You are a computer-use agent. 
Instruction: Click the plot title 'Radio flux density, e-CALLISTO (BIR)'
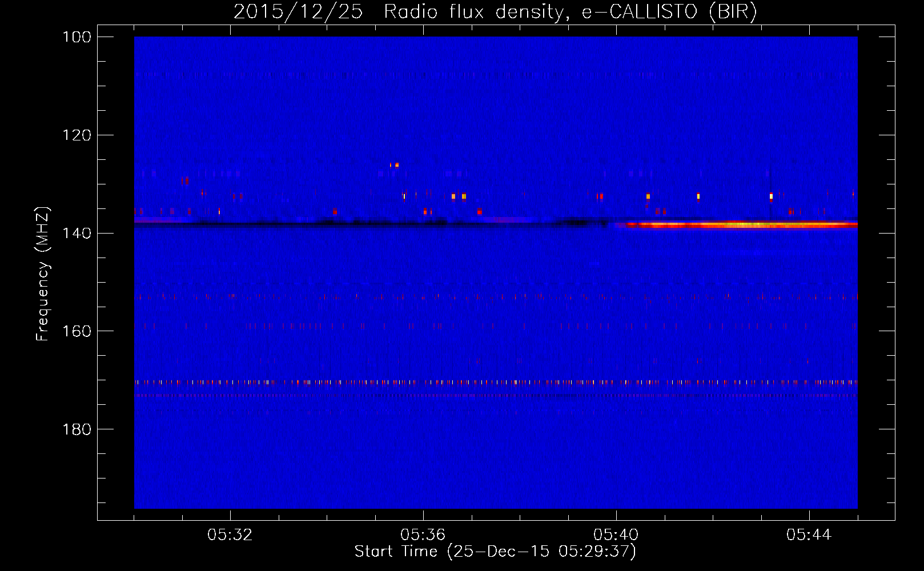tap(571, 11)
